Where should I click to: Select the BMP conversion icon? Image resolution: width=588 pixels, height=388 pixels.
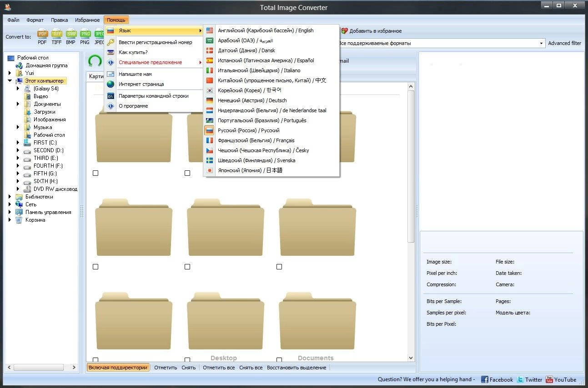70,34
